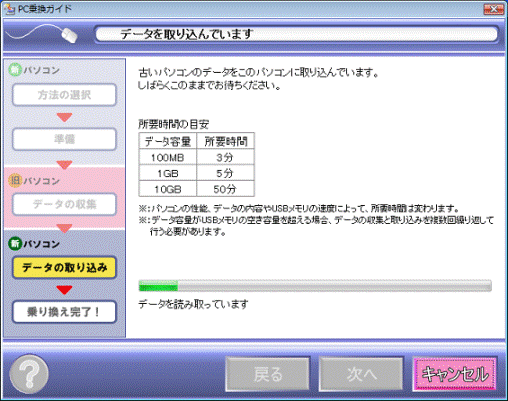Click the faded 新 badge at top of sidebar
508x401 pixels.
pyautogui.click(x=15, y=70)
